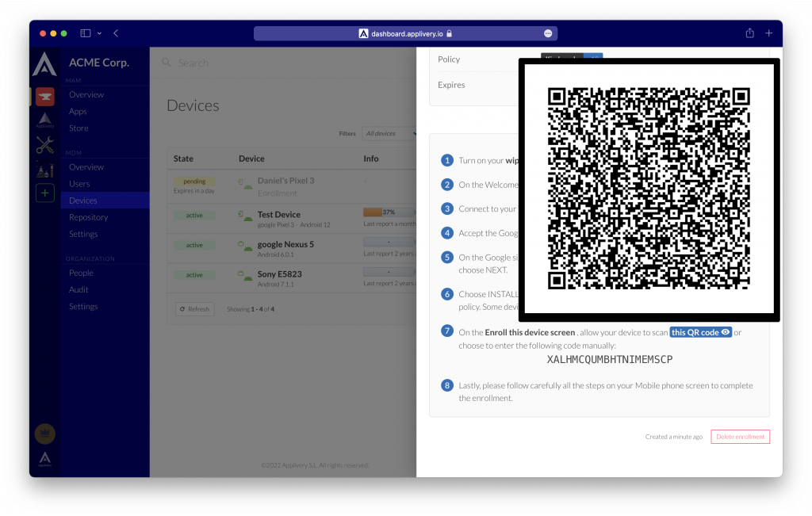This screenshot has height=516, width=812.
Task: Open the Sony E5823 row
Action: point(292,278)
